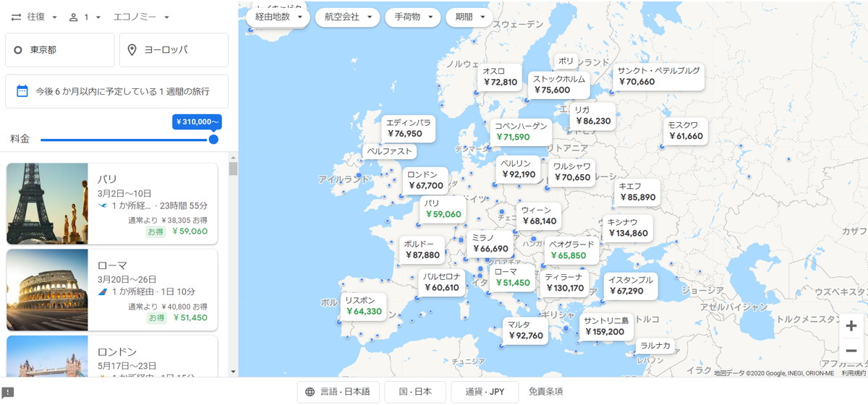Screen dimensions: 868x405
Task: Zoom in on the map
Action: click(851, 325)
